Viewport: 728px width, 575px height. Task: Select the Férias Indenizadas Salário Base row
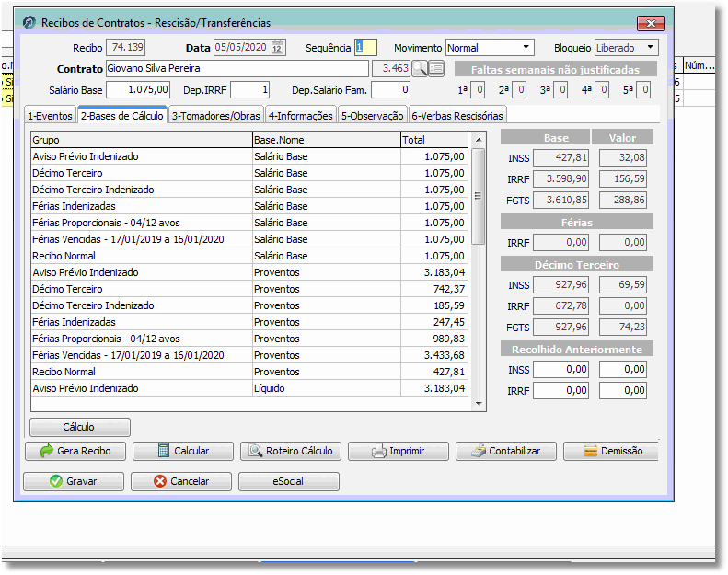(x=249, y=206)
